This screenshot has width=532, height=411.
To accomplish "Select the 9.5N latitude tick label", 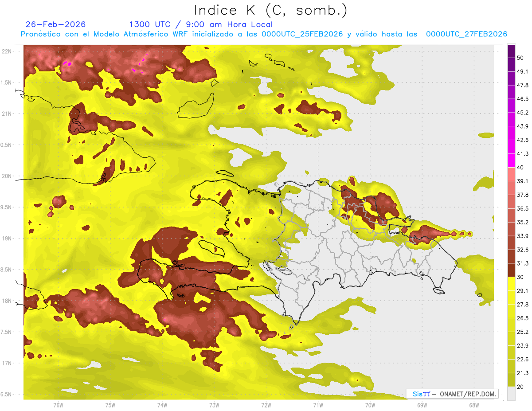I will point(6,207).
